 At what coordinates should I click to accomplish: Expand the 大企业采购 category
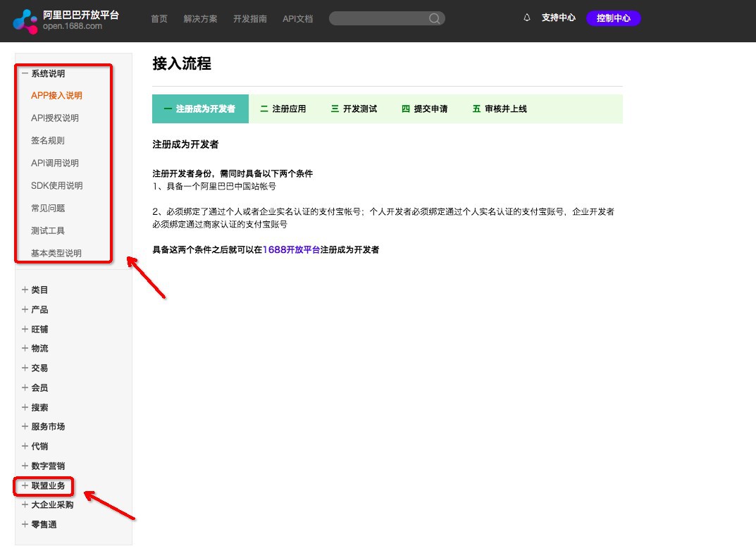pyautogui.click(x=48, y=504)
